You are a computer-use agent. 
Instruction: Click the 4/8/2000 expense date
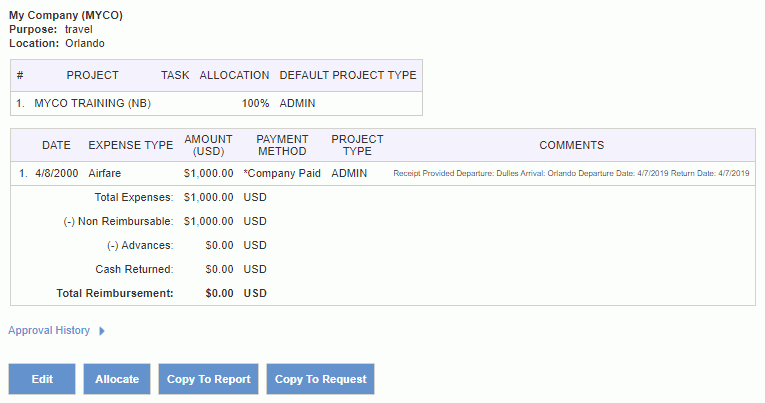point(57,173)
